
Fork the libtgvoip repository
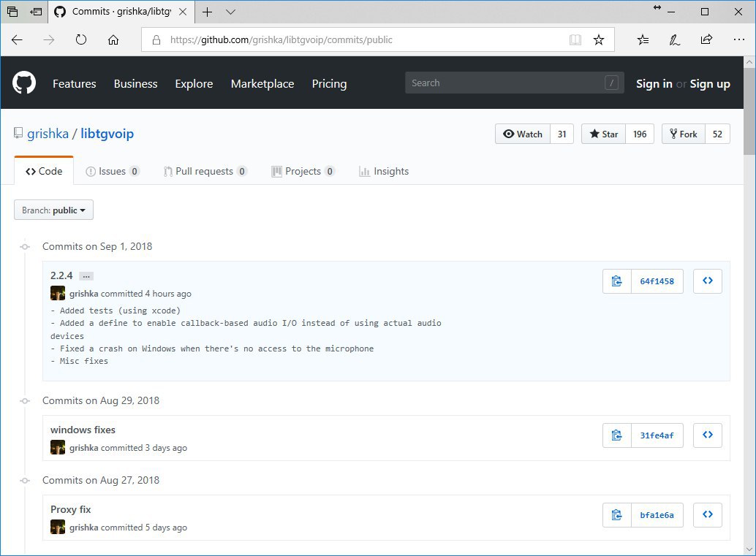pos(684,134)
